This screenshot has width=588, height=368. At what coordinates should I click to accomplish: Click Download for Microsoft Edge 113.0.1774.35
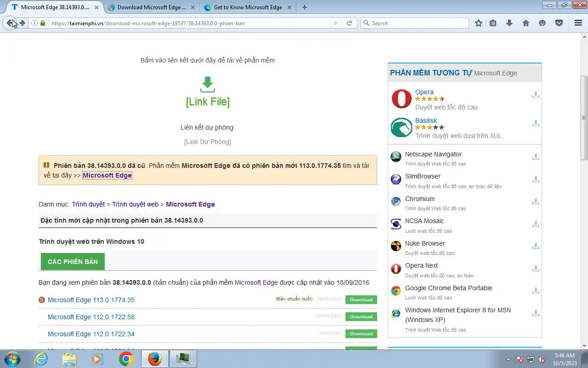point(361,299)
